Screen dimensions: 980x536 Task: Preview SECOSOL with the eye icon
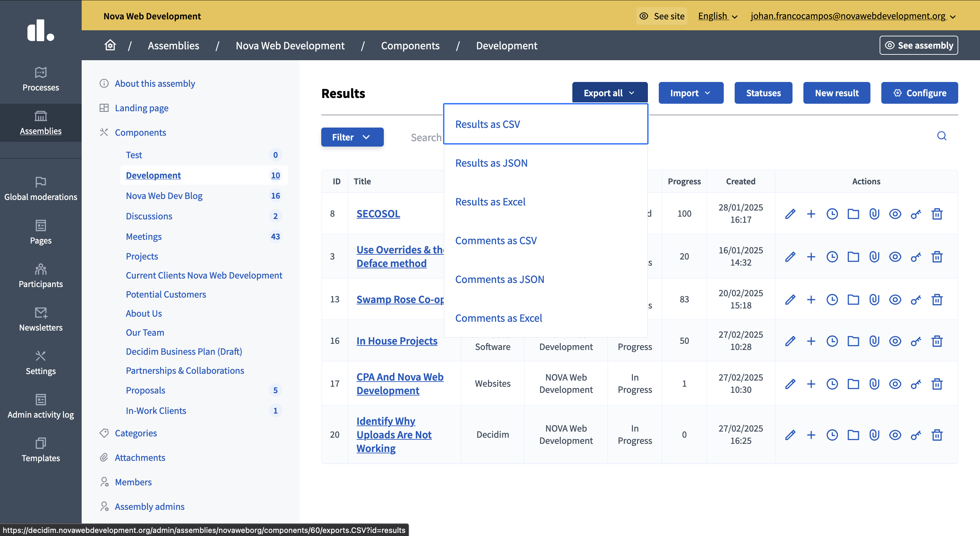895,214
